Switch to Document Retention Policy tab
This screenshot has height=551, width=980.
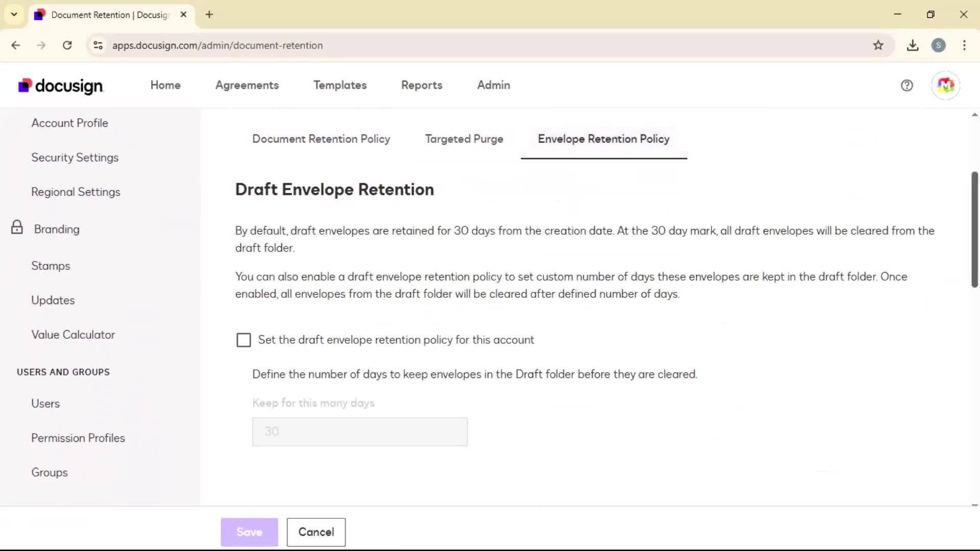tap(321, 139)
